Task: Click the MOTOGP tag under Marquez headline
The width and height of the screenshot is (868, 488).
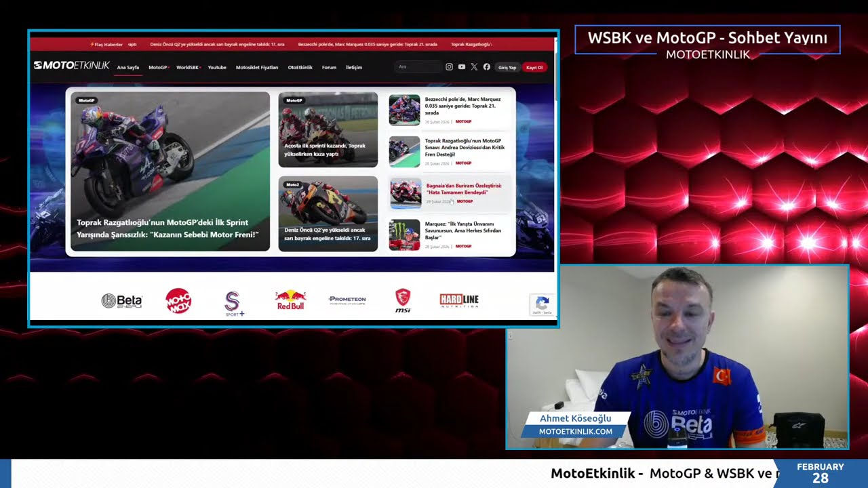Action: point(463,246)
